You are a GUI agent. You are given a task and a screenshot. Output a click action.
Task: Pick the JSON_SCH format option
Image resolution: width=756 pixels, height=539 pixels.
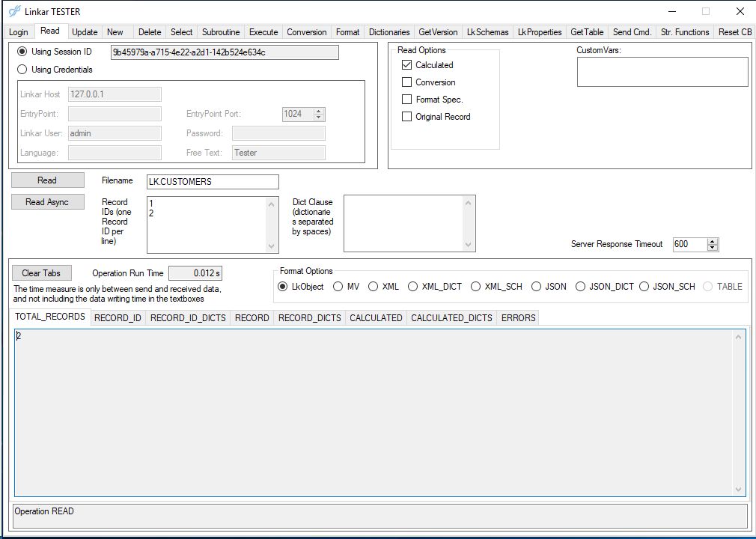pos(644,287)
